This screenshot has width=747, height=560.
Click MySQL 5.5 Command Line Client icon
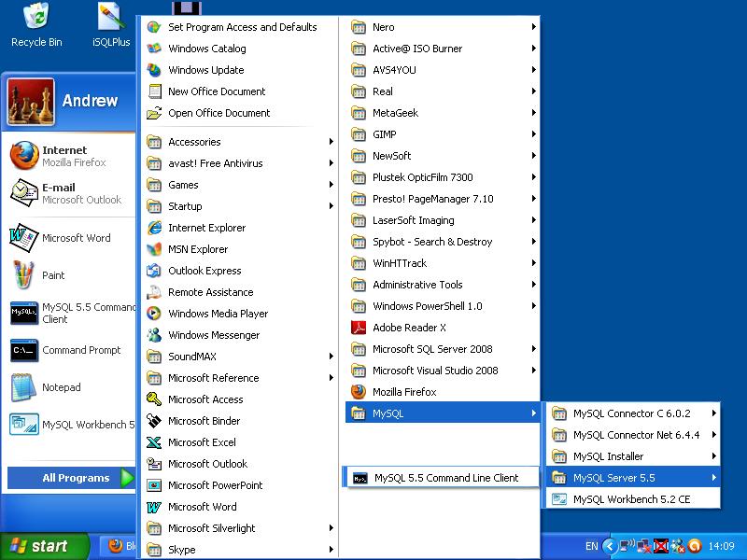360,478
